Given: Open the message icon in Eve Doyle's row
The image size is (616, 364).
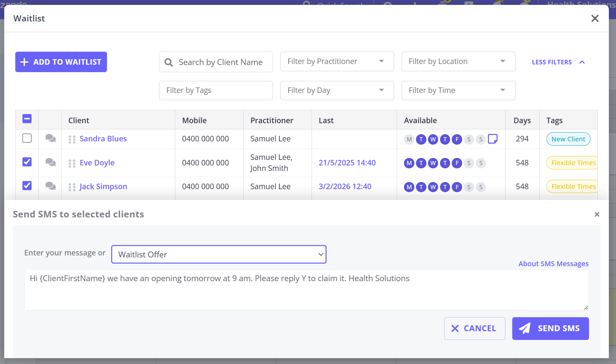Looking at the screenshot, I should [x=50, y=162].
